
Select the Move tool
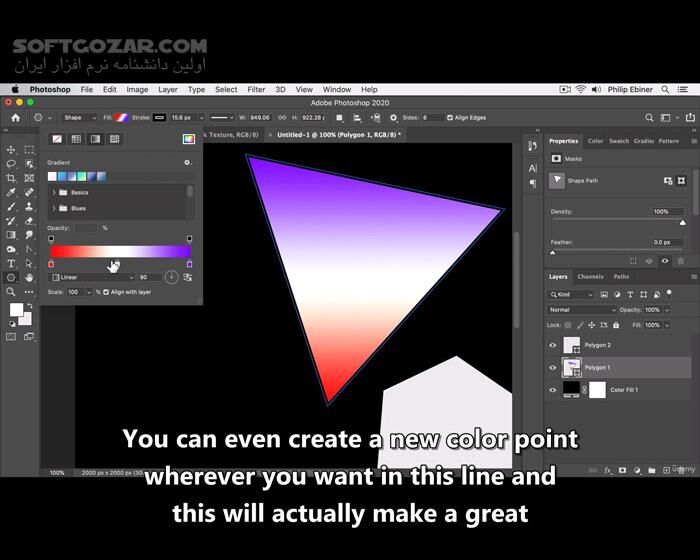tap(11, 150)
